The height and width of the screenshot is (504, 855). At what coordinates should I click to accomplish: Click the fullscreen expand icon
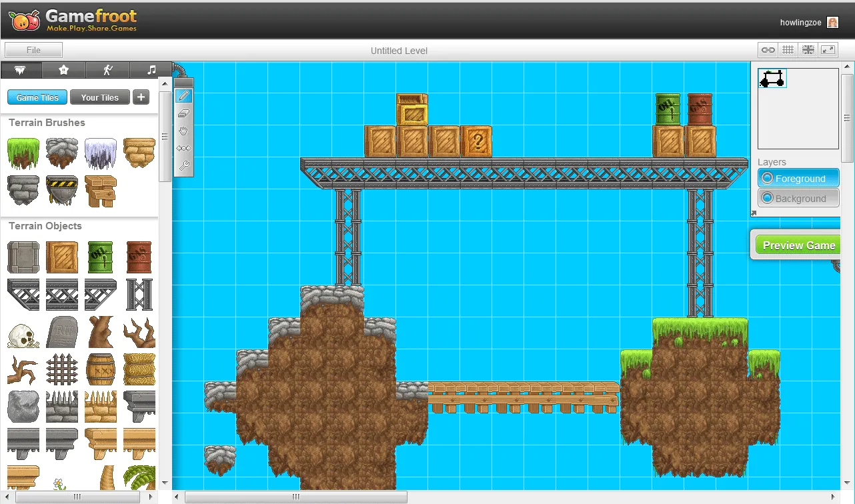click(828, 50)
